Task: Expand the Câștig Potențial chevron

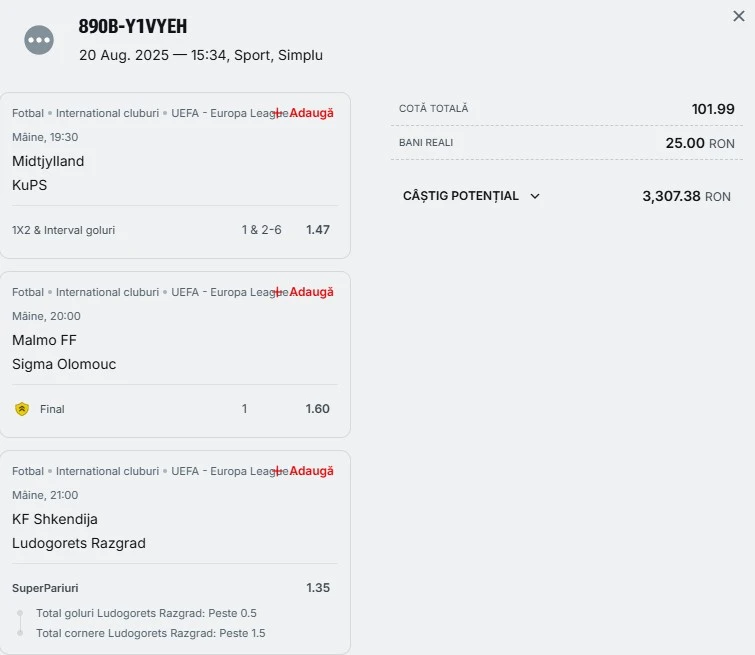Action: click(534, 196)
